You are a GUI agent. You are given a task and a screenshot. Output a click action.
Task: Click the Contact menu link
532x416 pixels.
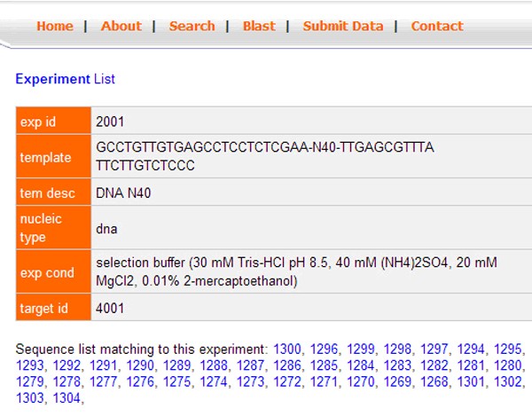point(437,26)
